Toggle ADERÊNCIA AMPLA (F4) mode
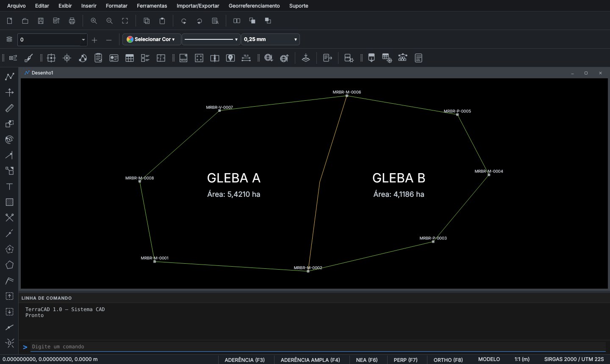Image resolution: width=610 pixels, height=364 pixels. pos(310,360)
